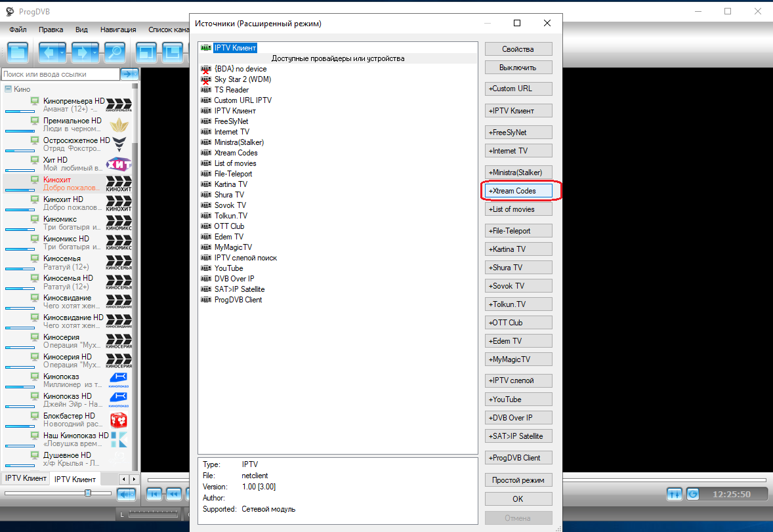Image resolution: width=773 pixels, height=532 pixels.
Task: Click the magnifying glass search icon
Action: click(x=115, y=52)
